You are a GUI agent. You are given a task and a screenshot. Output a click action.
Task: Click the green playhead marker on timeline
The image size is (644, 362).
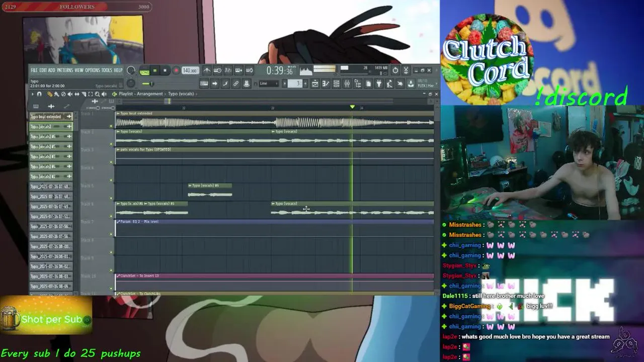point(352,107)
